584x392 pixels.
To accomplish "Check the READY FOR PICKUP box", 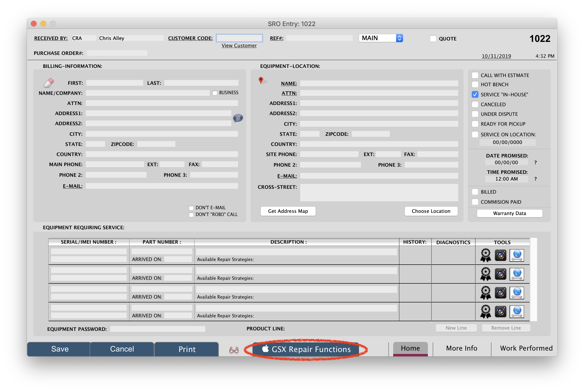I will pyautogui.click(x=475, y=124).
